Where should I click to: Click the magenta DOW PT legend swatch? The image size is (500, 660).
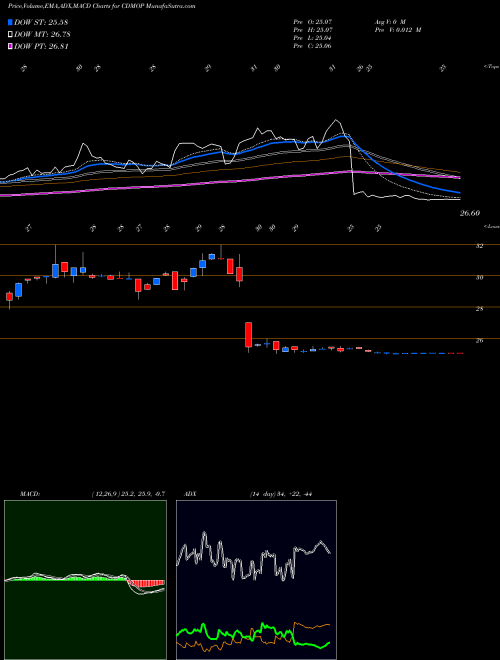pos(10,46)
